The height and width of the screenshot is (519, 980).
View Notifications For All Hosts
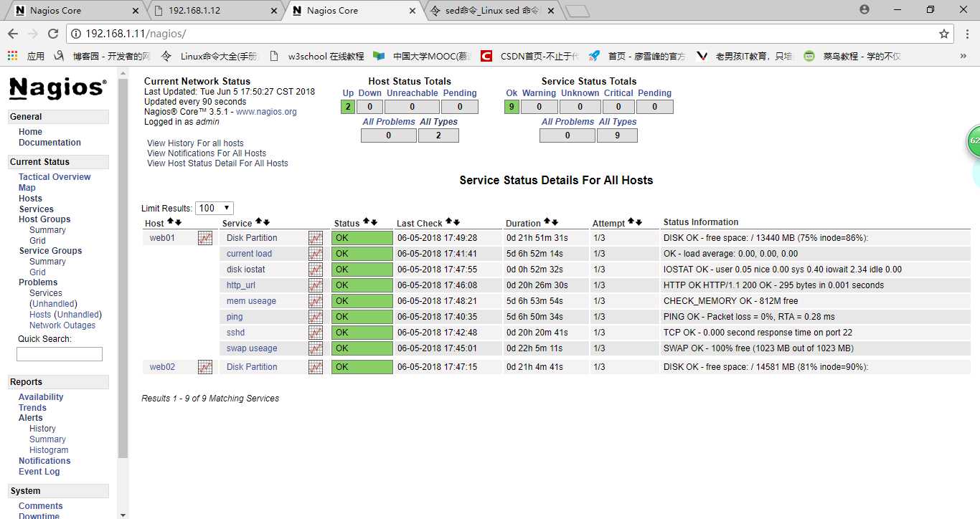pyautogui.click(x=207, y=153)
